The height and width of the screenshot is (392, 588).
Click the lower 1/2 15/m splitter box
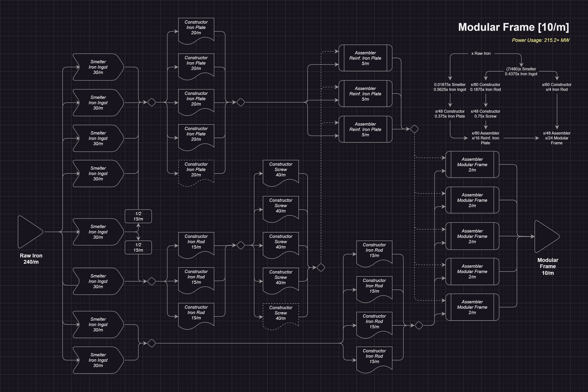click(138, 248)
